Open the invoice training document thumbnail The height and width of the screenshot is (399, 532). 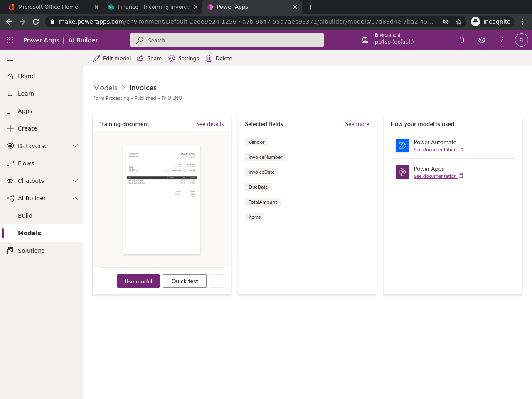click(162, 199)
